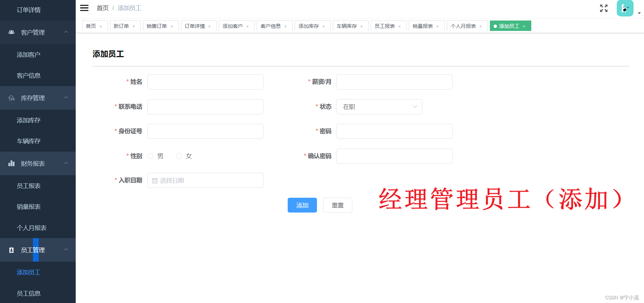Select the 女 gender radio button
644x303 pixels.
(x=179, y=156)
